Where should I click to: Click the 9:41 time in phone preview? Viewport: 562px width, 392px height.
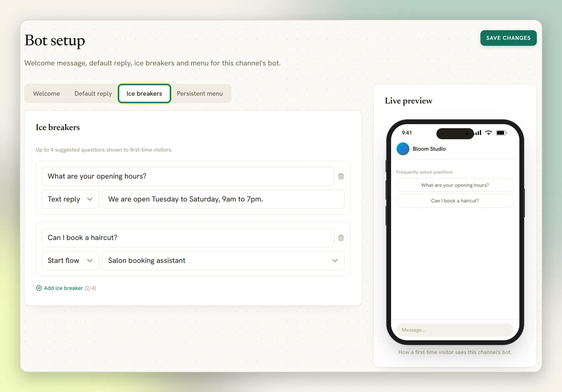tap(407, 133)
